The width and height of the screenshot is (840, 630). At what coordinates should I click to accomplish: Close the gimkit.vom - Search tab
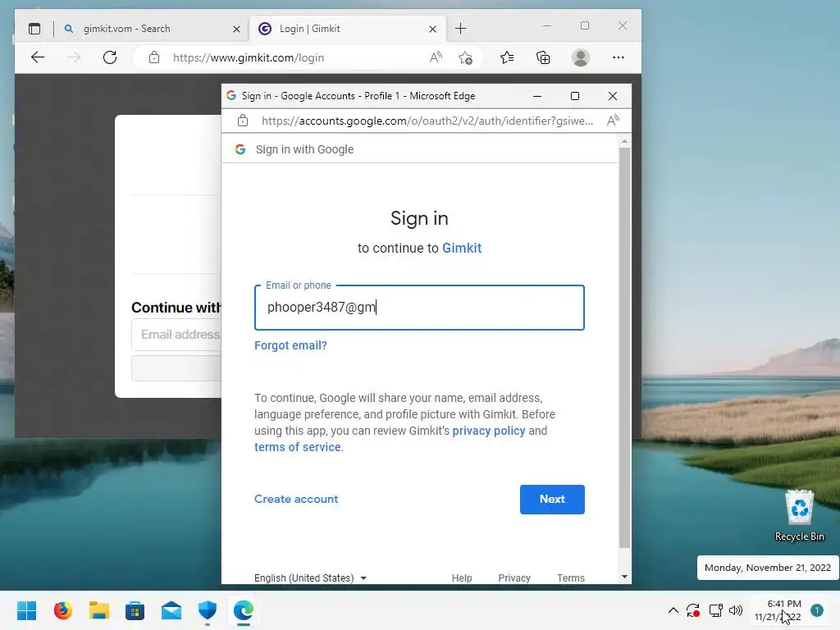[x=236, y=29]
